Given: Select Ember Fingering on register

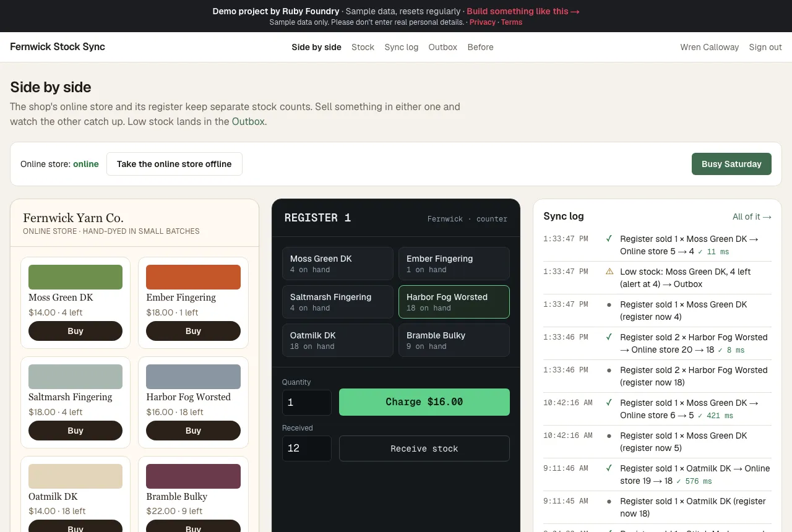Looking at the screenshot, I should pos(454,264).
